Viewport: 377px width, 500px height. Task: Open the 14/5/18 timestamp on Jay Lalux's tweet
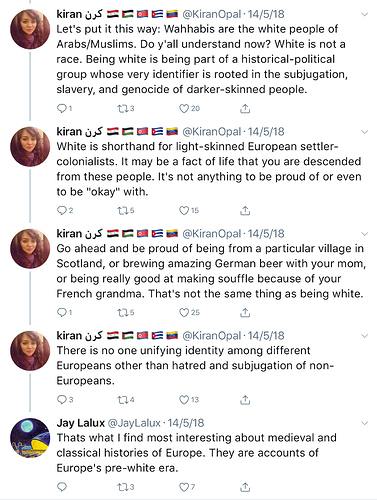[x=186, y=423]
